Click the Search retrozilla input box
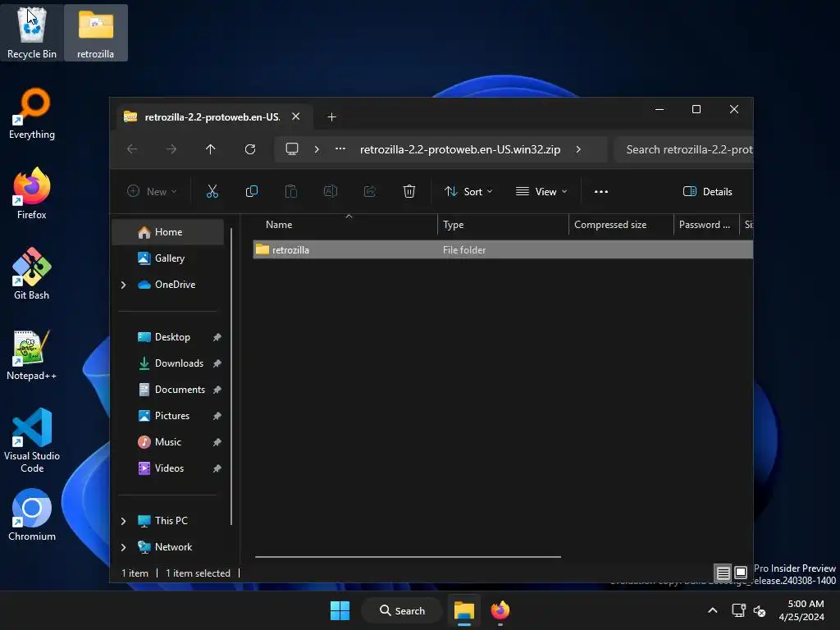Screen dimensions: 840x630 pyautogui.click(x=683, y=149)
